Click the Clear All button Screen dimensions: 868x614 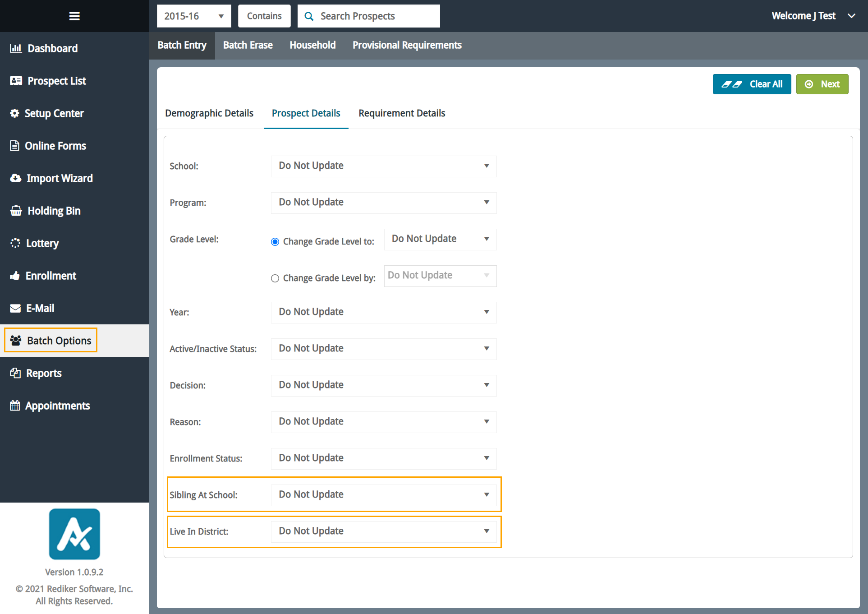click(752, 84)
